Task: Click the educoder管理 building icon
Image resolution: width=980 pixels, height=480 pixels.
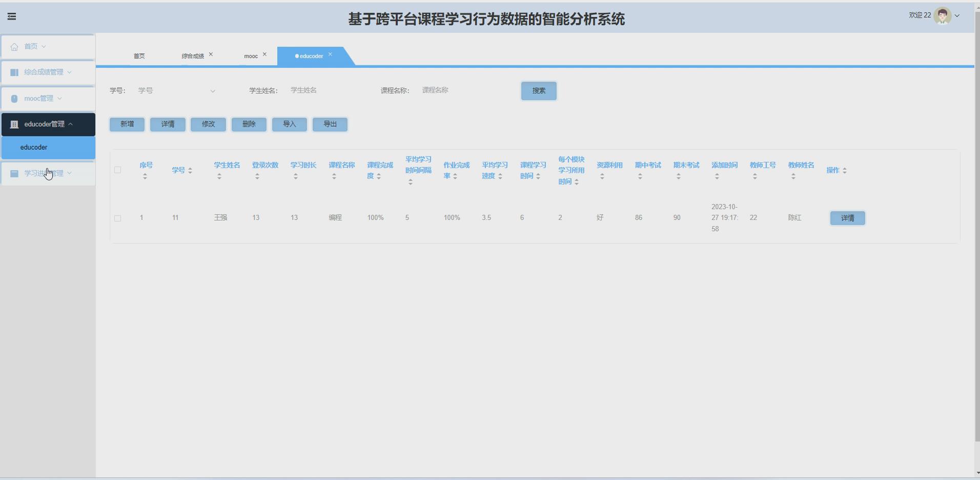Action: click(x=14, y=124)
